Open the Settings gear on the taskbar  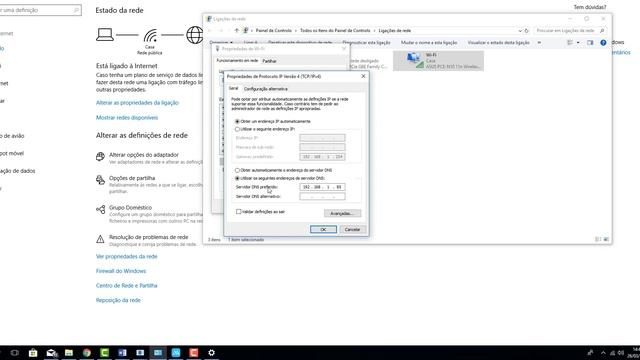click(x=211, y=353)
